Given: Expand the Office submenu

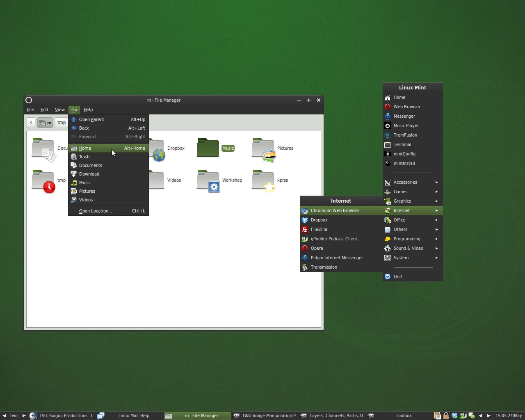Looking at the screenshot, I should pos(413,220).
